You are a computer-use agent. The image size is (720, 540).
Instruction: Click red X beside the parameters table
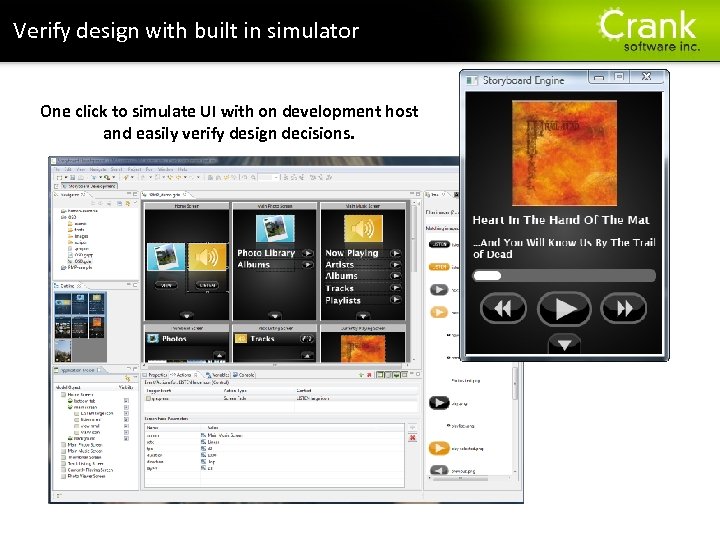412,438
